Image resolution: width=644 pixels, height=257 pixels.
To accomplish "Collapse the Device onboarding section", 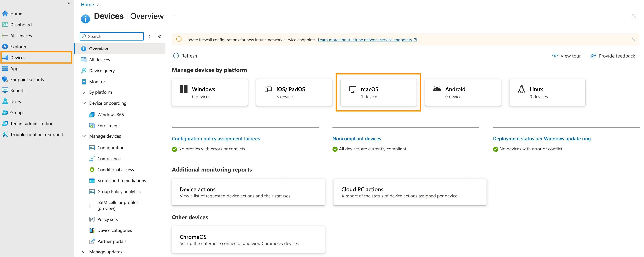I will coord(84,103).
